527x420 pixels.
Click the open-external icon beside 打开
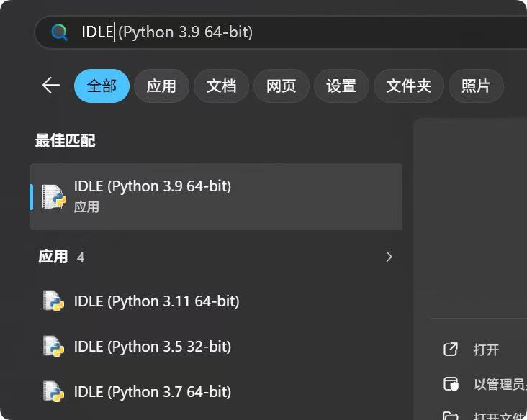[x=451, y=349]
